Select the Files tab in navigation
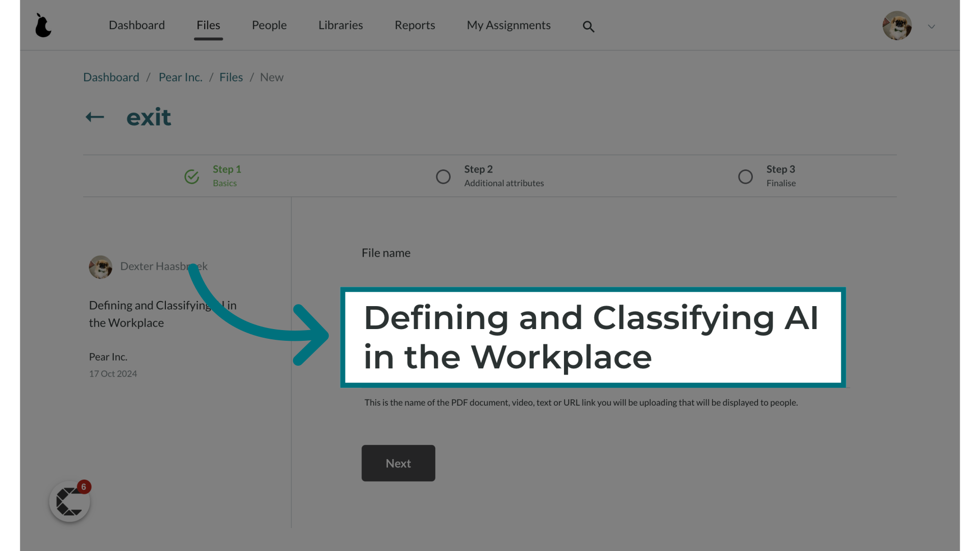This screenshot has height=551, width=980. [x=208, y=24]
